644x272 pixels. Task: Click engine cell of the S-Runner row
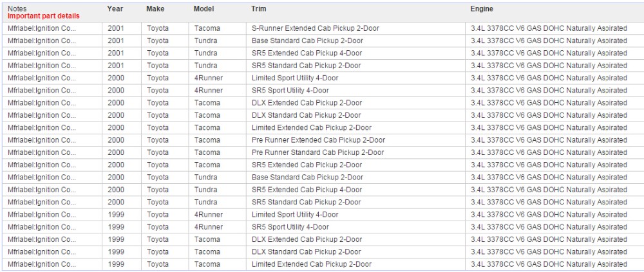click(548, 28)
